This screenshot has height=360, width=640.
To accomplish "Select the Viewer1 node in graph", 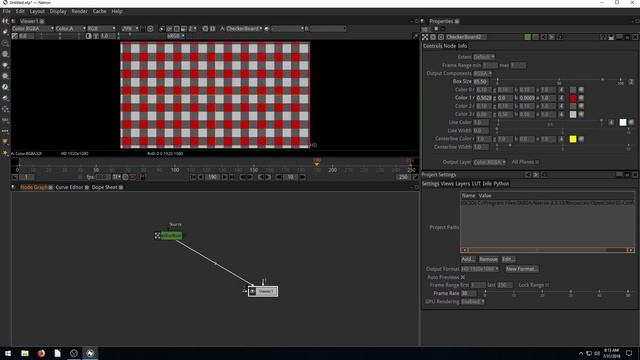I will 263,291.
